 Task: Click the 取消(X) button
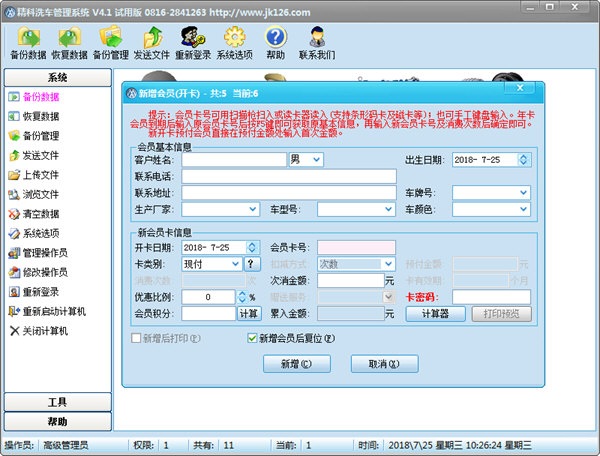coord(385,364)
